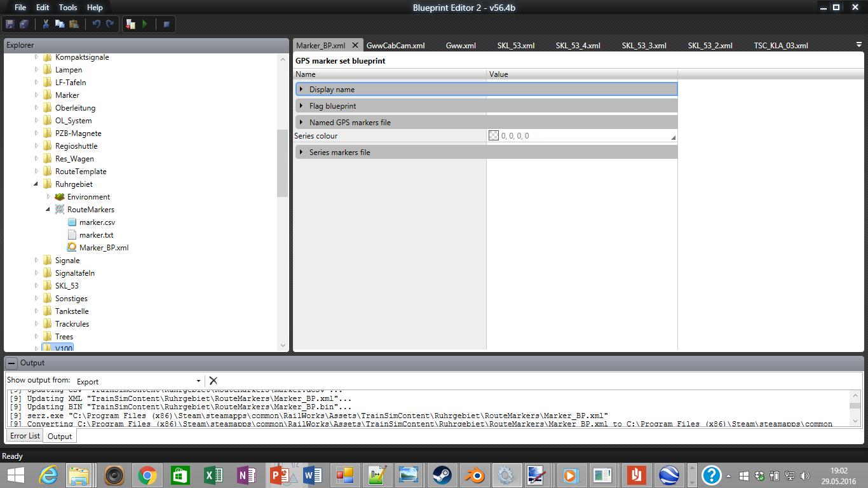This screenshot has width=868, height=488.
Task: Open the tab overflow dropdown arrow
Action: 859,44
